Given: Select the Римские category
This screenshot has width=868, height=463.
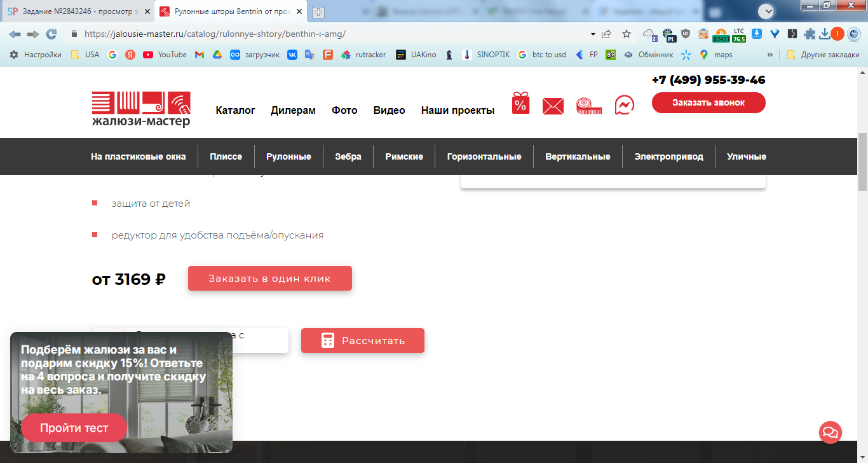Looking at the screenshot, I should click(404, 156).
